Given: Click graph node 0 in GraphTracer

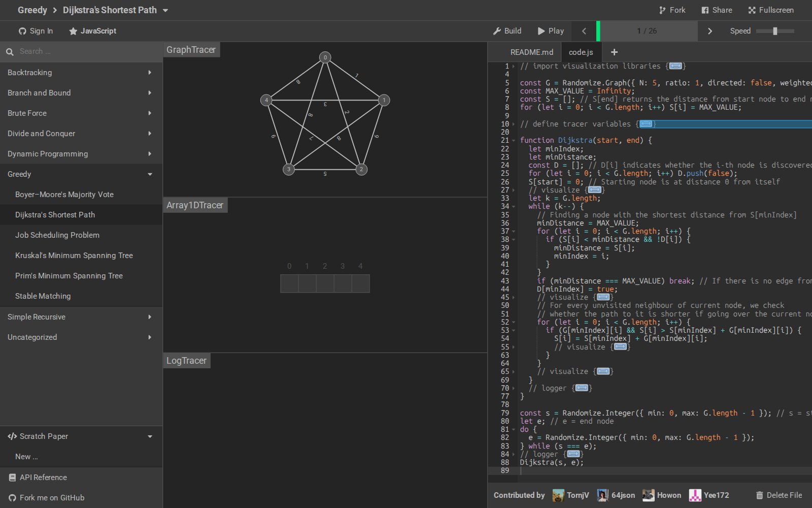Looking at the screenshot, I should tap(325, 57).
